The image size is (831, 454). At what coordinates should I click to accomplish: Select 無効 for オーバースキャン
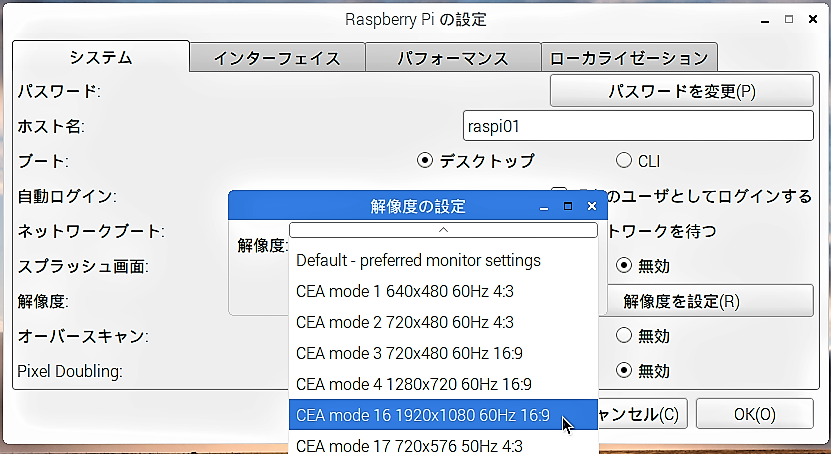point(624,335)
